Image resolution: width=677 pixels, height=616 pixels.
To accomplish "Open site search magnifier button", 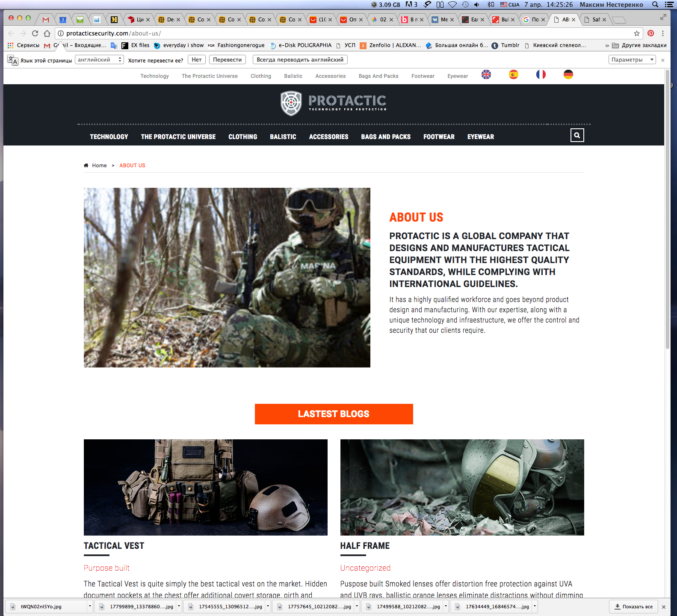I will click(577, 135).
